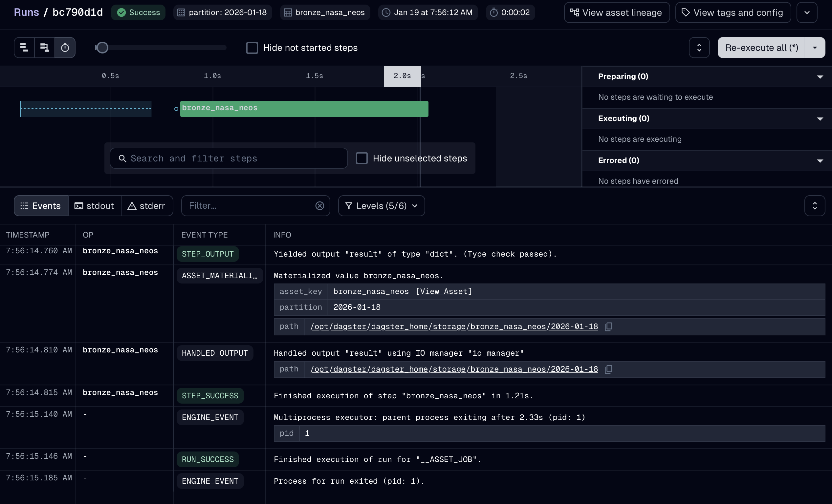Collapse the Preparing (0) section
Image resolution: width=832 pixels, height=504 pixels.
[820, 77]
